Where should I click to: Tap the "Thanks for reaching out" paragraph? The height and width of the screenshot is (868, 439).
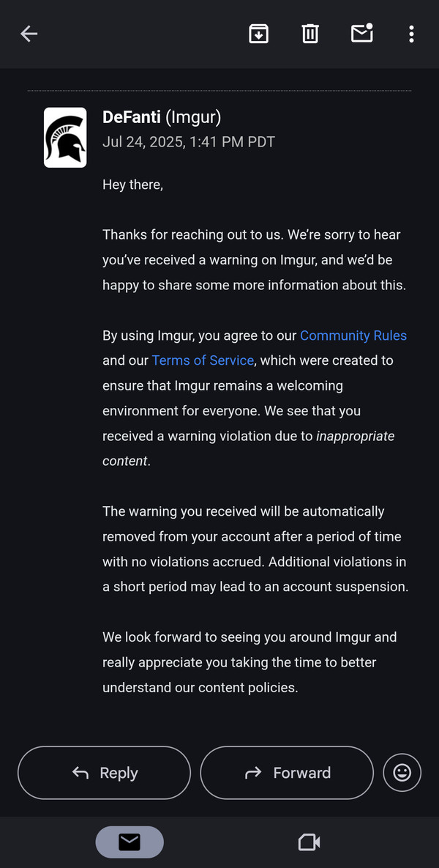click(x=255, y=260)
